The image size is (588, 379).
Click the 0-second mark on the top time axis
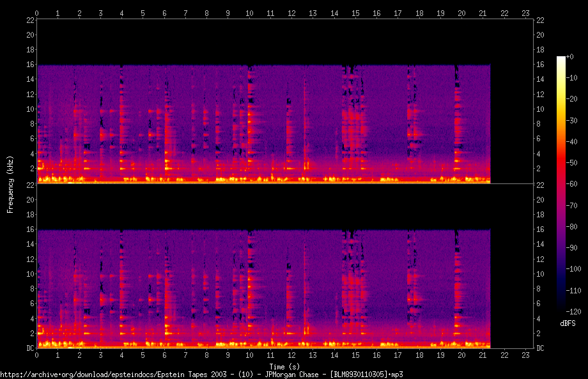tap(37, 13)
